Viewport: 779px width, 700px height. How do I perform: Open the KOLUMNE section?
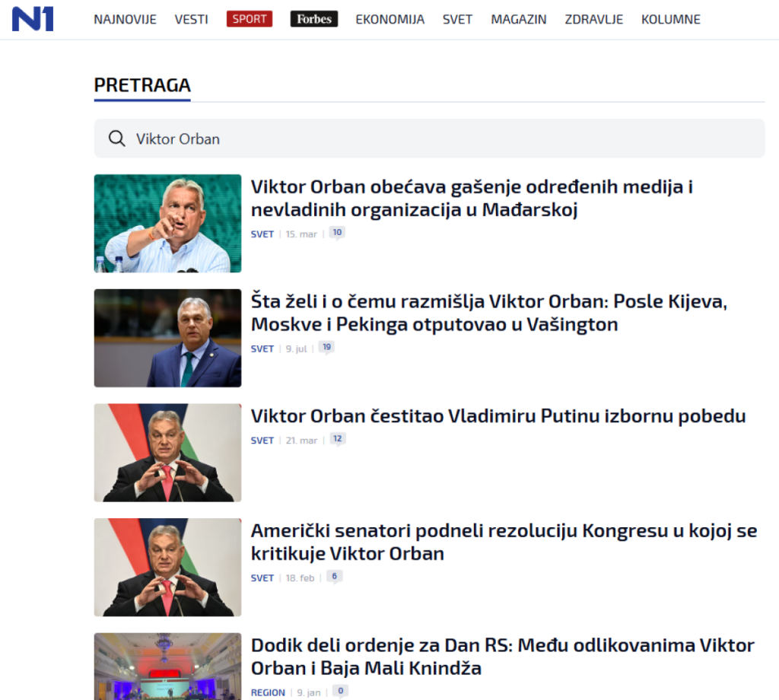click(671, 19)
